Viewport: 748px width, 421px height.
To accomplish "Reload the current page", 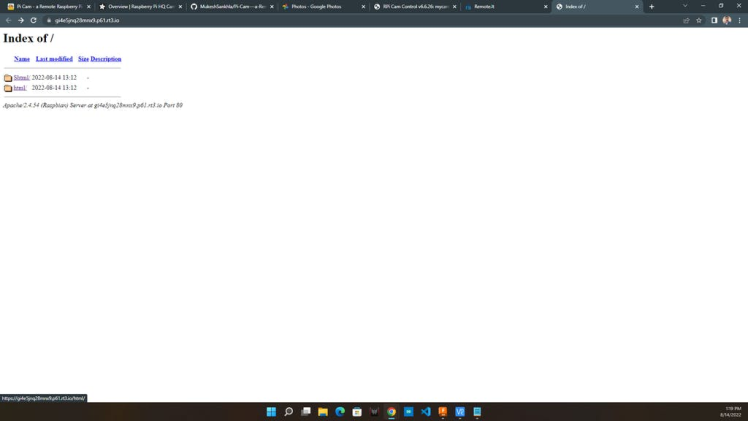I will 33,21.
